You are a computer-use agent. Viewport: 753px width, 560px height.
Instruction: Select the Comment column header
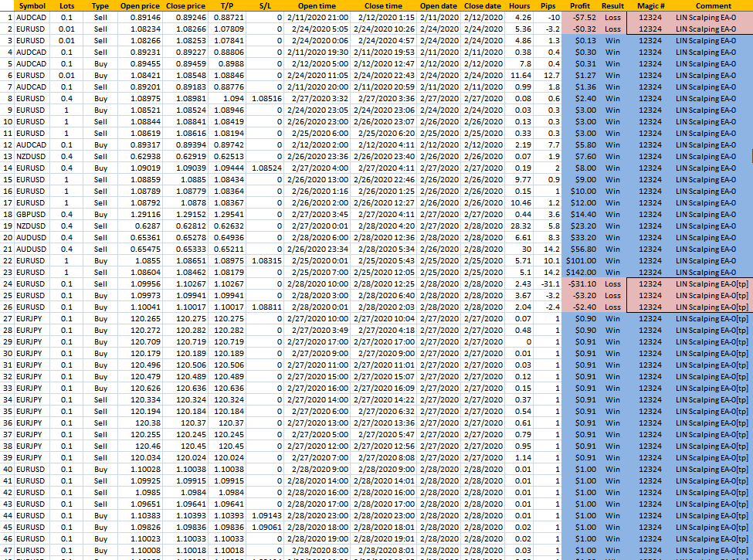713,5
